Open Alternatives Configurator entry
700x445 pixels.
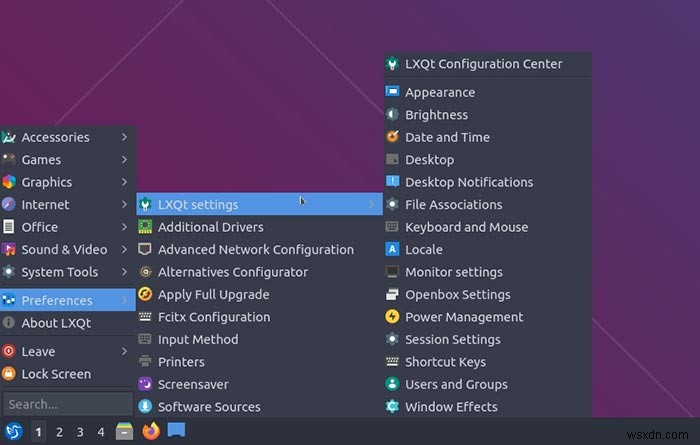point(259,271)
